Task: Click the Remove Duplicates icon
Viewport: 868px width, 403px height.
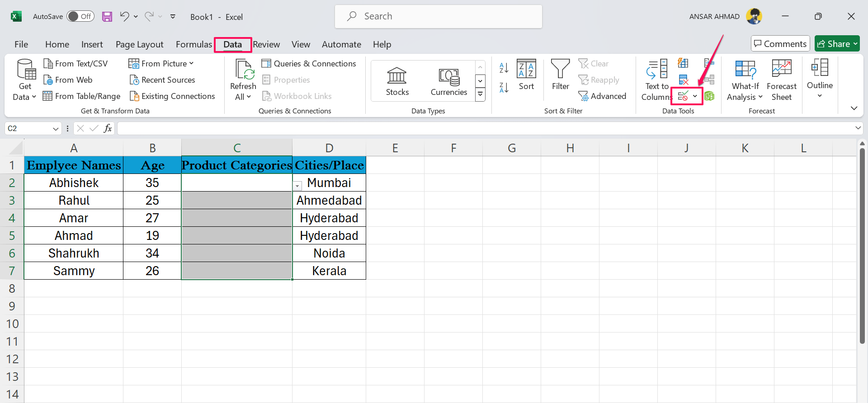Action: (684, 80)
